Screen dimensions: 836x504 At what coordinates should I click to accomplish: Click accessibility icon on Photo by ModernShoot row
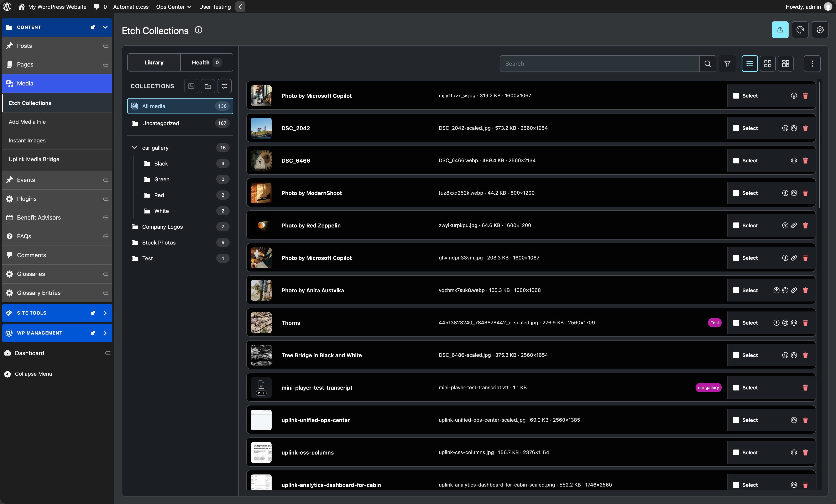[785, 193]
